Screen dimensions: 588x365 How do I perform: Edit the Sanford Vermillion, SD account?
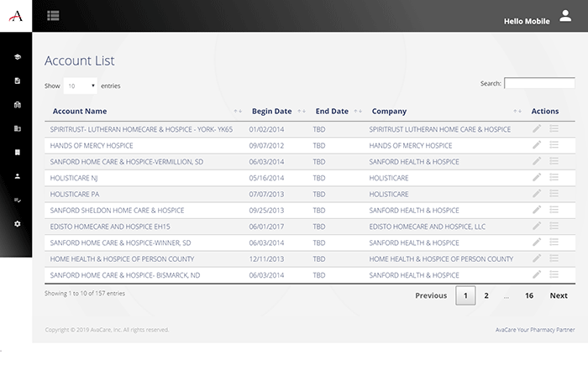537,161
